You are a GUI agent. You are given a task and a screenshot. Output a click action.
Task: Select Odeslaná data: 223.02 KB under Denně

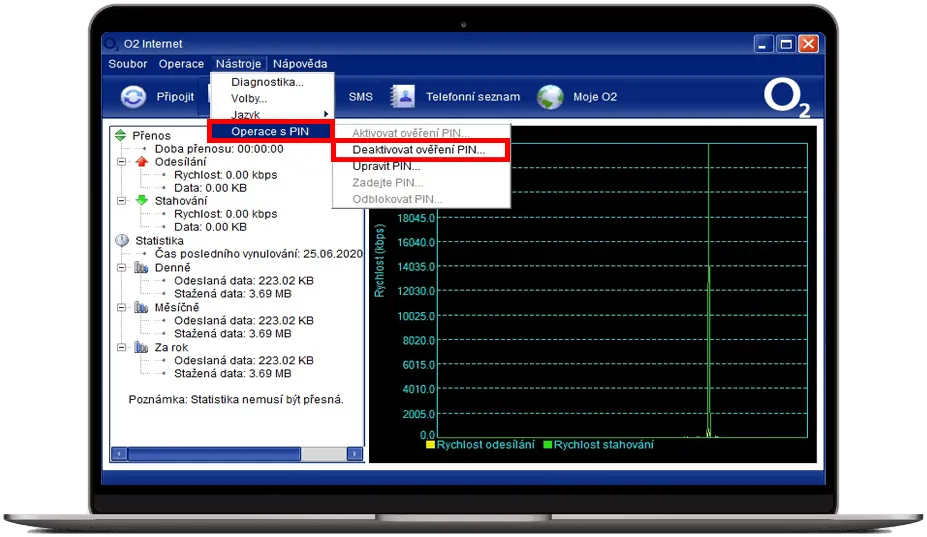pos(244,281)
